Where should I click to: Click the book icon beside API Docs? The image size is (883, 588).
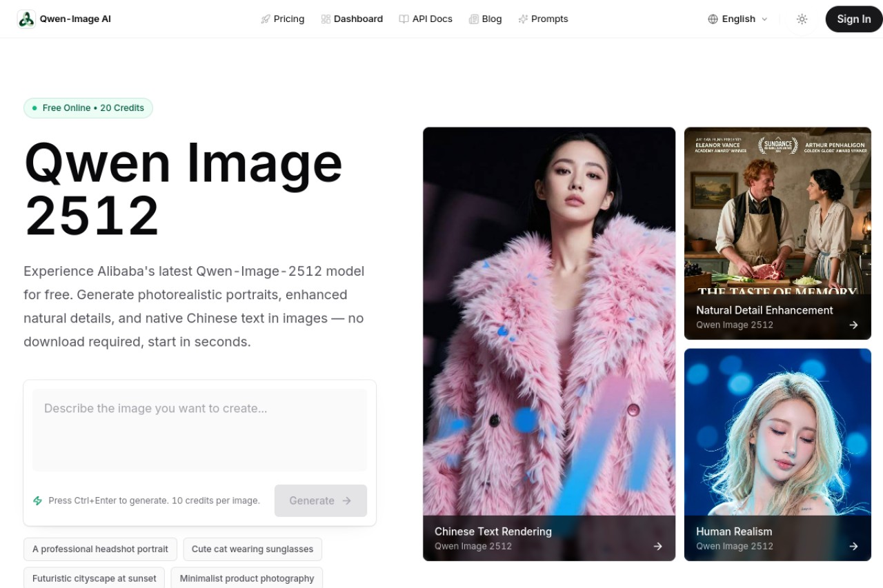coord(404,19)
